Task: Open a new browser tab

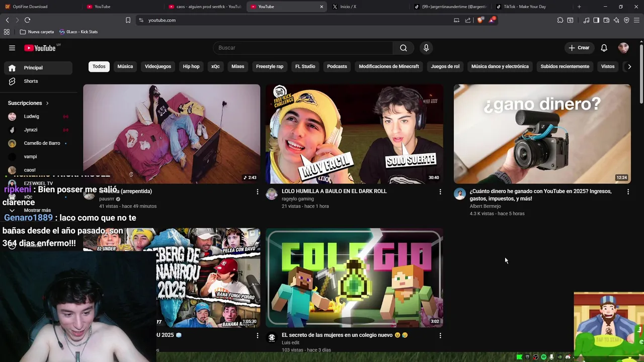Action: (x=579, y=7)
